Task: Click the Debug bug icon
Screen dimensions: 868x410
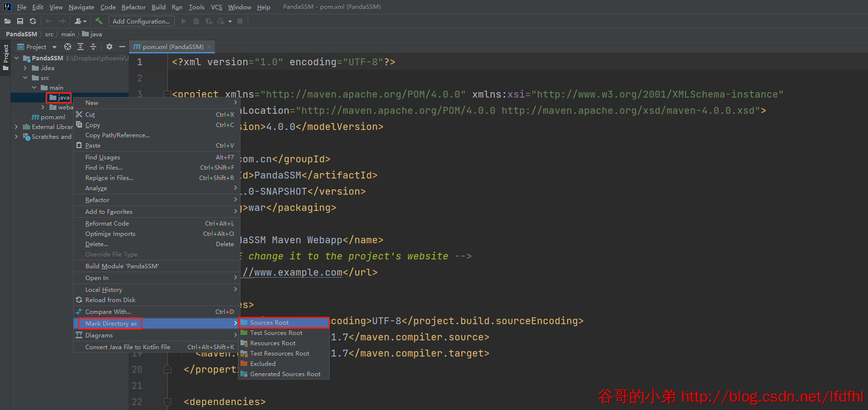Action: tap(196, 21)
